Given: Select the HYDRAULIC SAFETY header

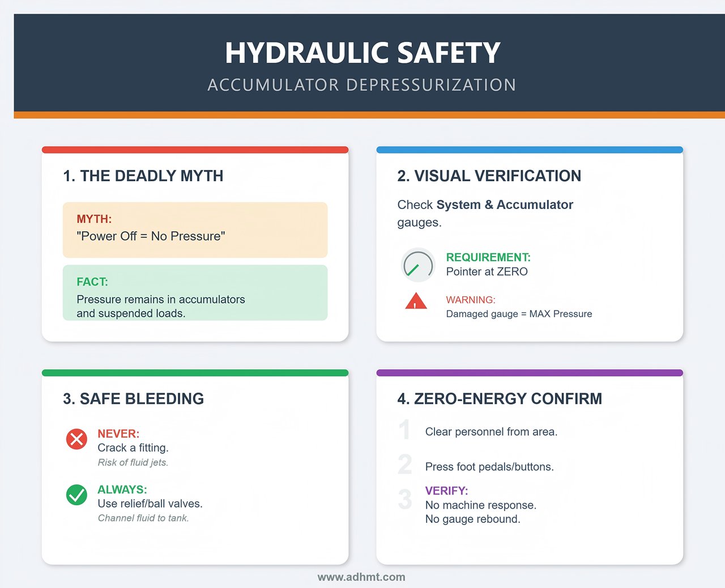Looking at the screenshot, I should (x=362, y=52).
